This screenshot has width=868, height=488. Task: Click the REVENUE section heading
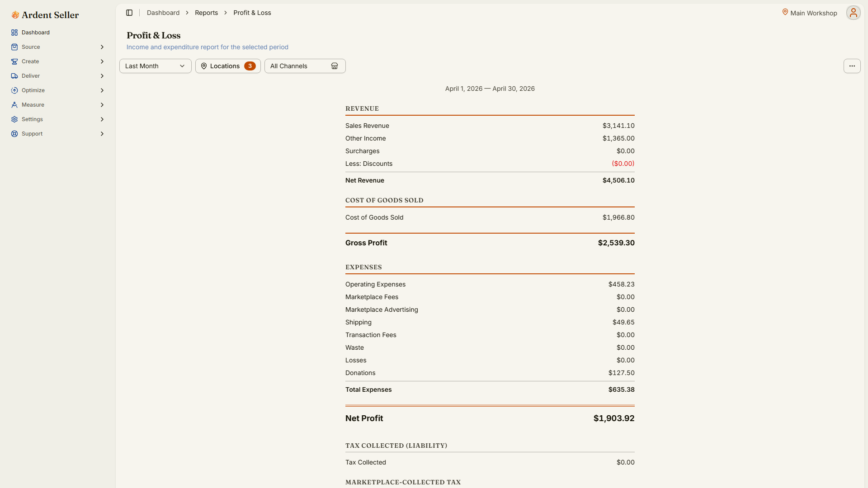362,108
